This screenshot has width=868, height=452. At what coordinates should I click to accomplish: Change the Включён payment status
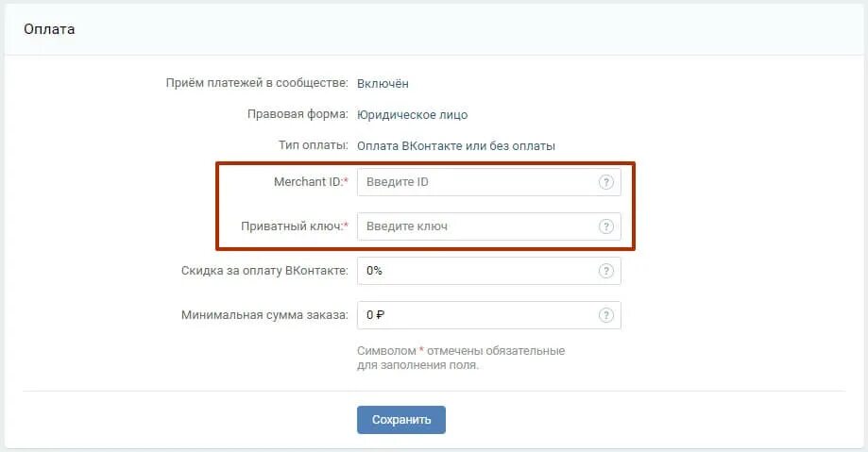point(383,84)
